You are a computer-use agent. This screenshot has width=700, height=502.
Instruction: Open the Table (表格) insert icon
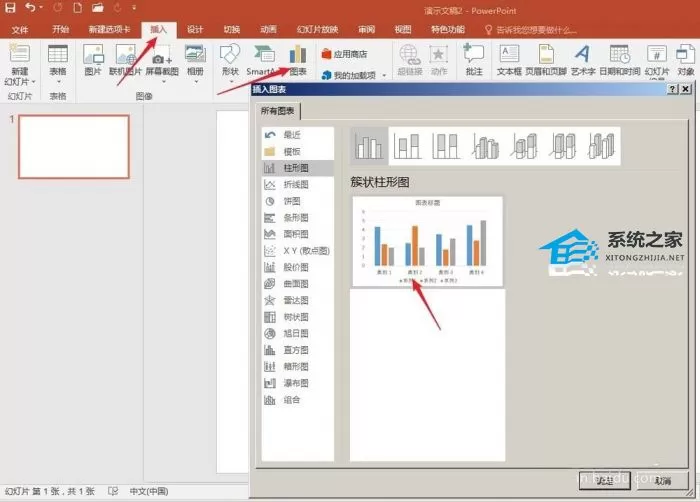pos(58,54)
